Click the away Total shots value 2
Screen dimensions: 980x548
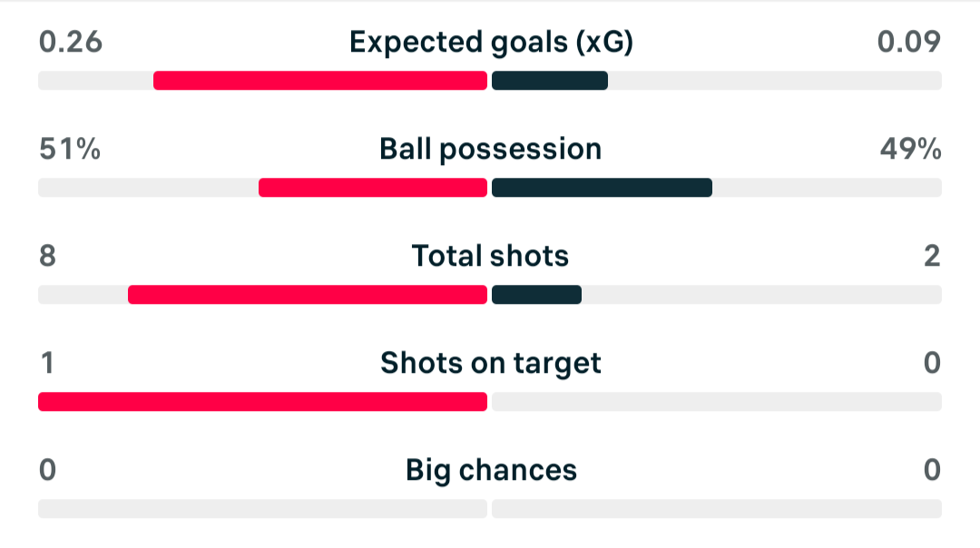click(932, 256)
